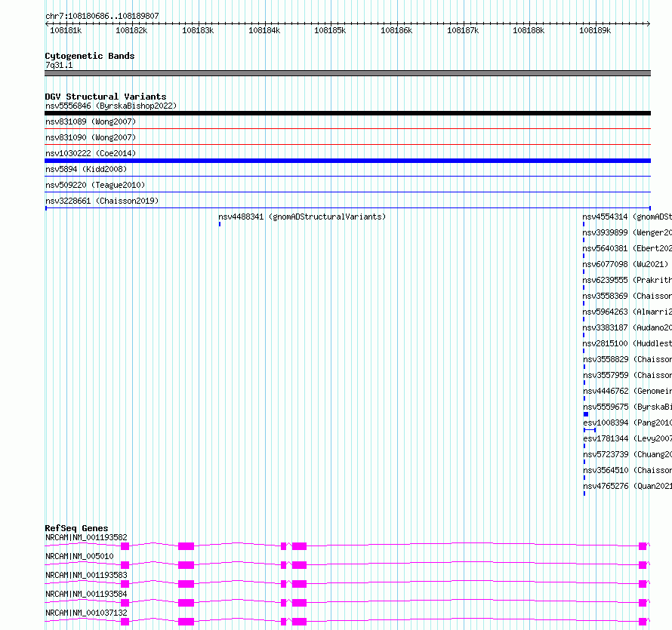Screen dimensions: 672x630
Task: Select variant nsv5556846 (ByrskaBishop2022) label
Action: tap(111, 106)
